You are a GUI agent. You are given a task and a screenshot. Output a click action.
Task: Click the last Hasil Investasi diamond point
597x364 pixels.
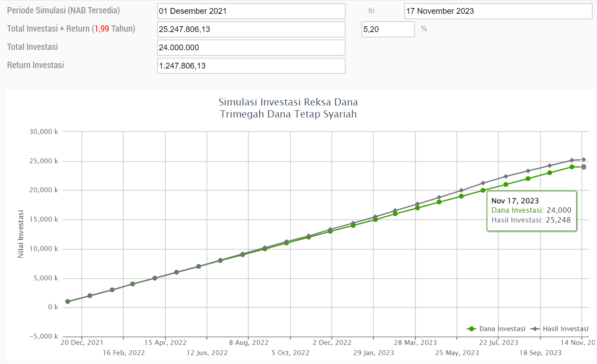tap(583, 159)
